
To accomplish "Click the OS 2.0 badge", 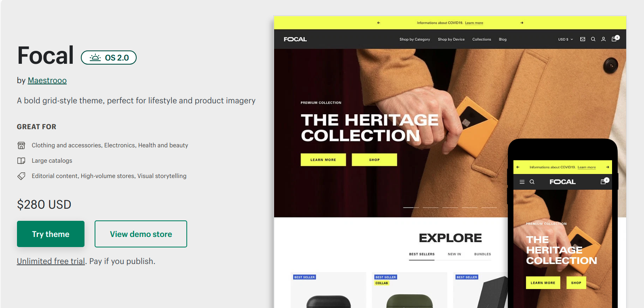I will point(109,57).
